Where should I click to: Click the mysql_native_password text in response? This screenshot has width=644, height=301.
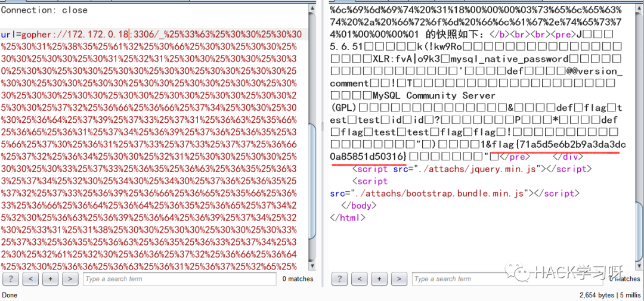(509, 59)
